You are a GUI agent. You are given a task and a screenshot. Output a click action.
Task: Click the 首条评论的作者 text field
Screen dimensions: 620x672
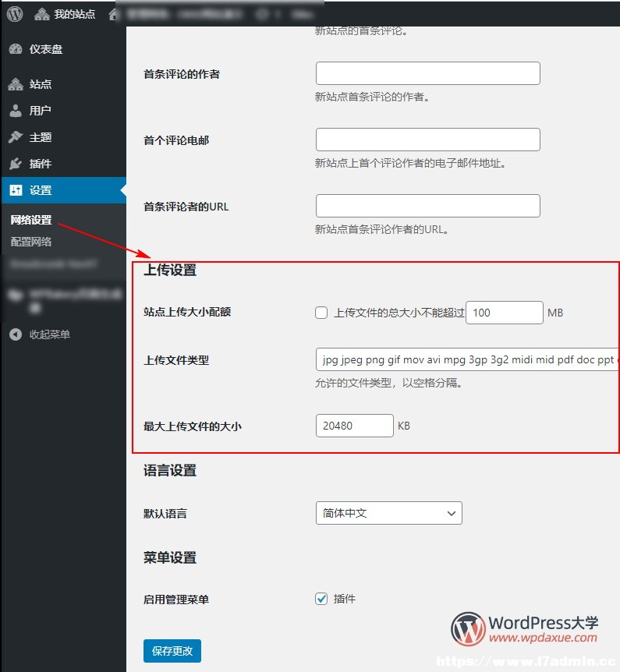click(x=428, y=73)
